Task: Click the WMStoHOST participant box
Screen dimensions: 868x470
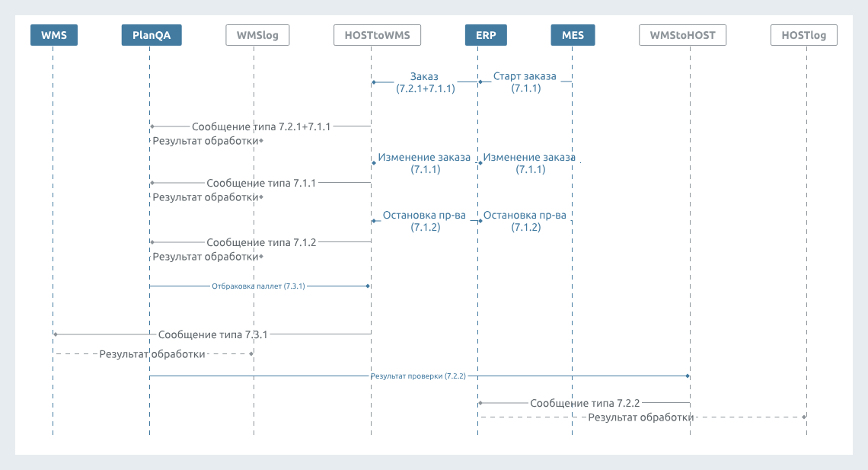Action: [683, 35]
